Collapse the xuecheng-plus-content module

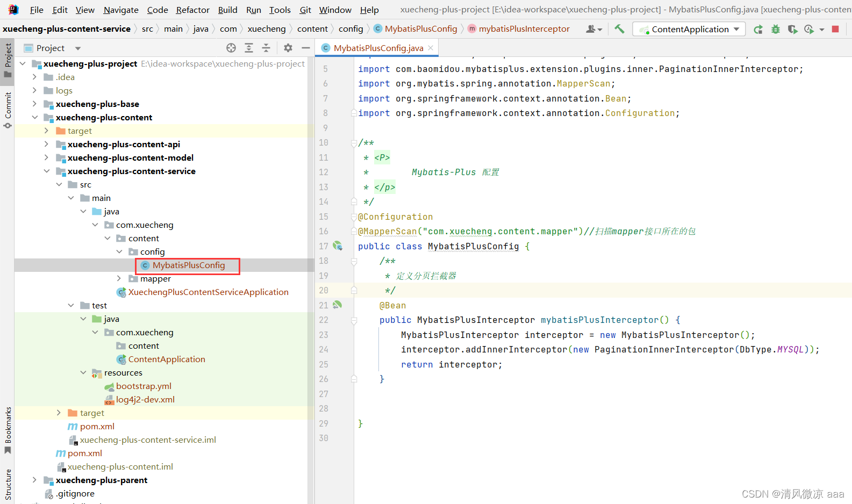point(34,117)
